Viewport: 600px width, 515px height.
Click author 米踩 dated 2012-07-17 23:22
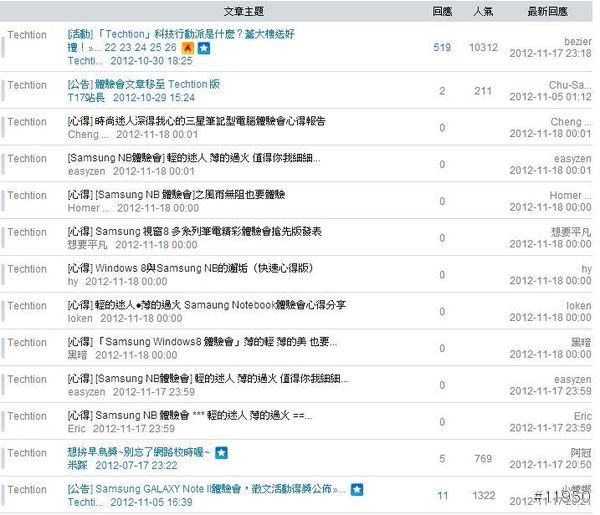pyautogui.click(x=77, y=465)
